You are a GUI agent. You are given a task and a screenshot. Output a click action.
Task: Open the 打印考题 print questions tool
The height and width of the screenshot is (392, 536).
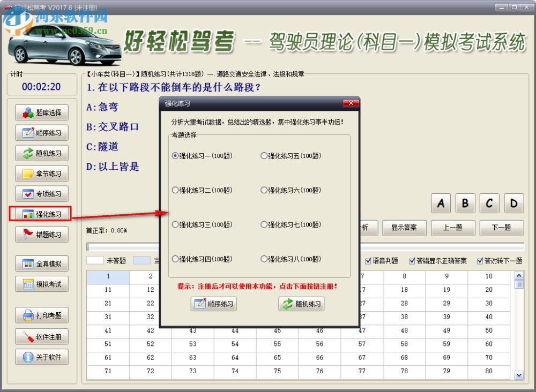tap(41, 315)
